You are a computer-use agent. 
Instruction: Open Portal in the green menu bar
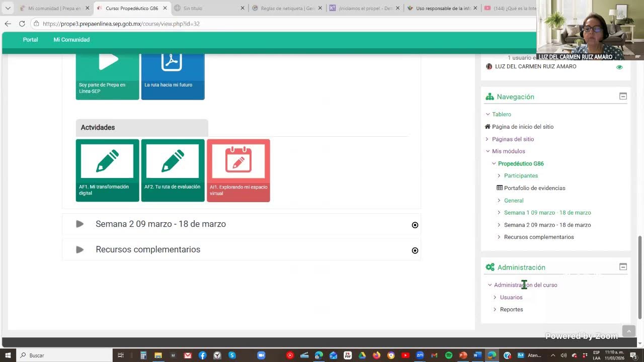coord(30,40)
